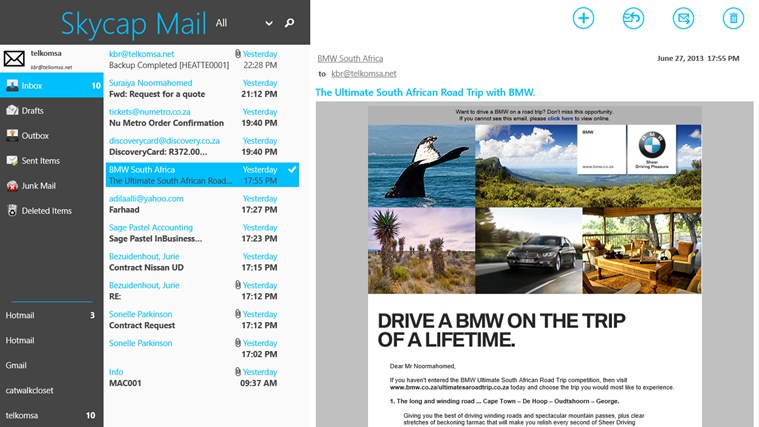Switch to the Gmail account
759x427 pixels.
tap(16, 365)
